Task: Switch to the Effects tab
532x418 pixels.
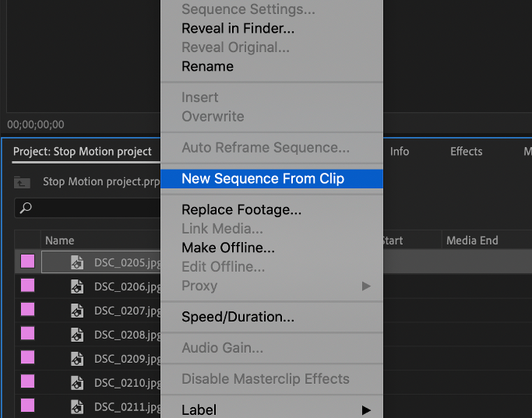Action: pyautogui.click(x=466, y=152)
